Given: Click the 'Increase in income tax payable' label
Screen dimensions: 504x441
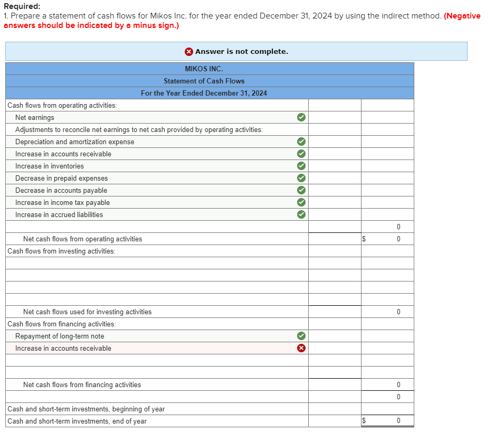Looking at the screenshot, I should point(62,203).
